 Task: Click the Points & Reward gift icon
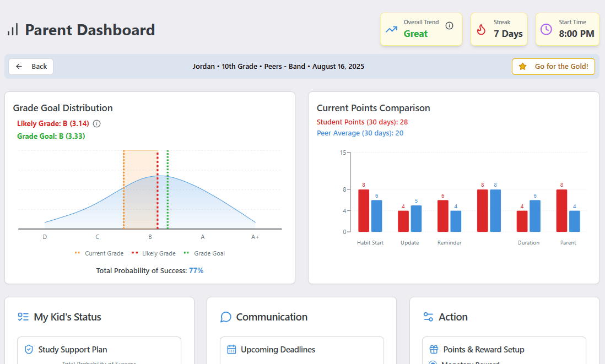point(434,350)
